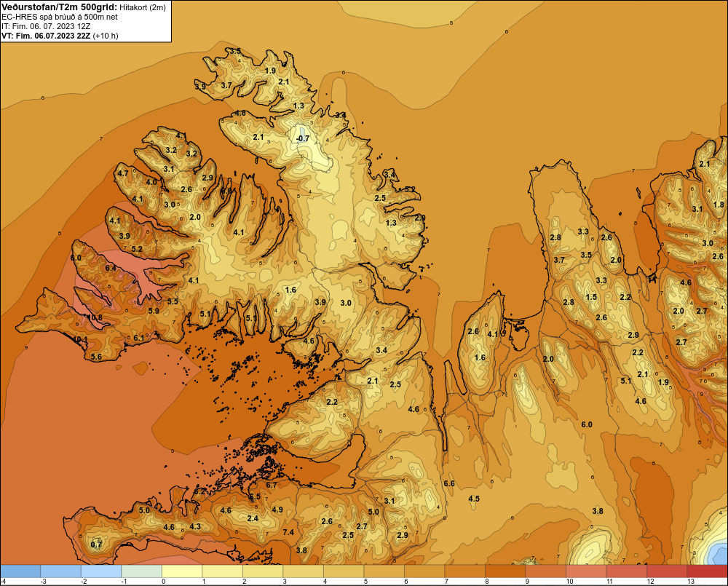The image size is (728, 586).
Task: Select the legend swatch between 0 and 1
Action: [x=182, y=571]
